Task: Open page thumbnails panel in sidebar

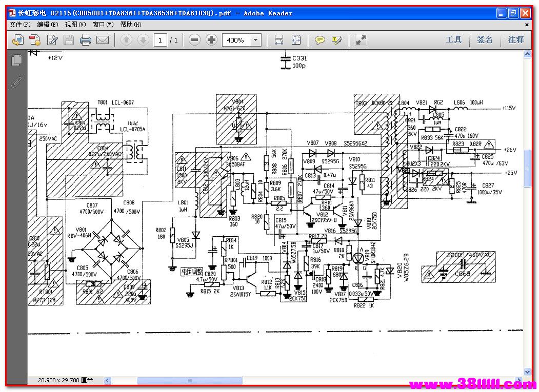Action: click(x=16, y=60)
